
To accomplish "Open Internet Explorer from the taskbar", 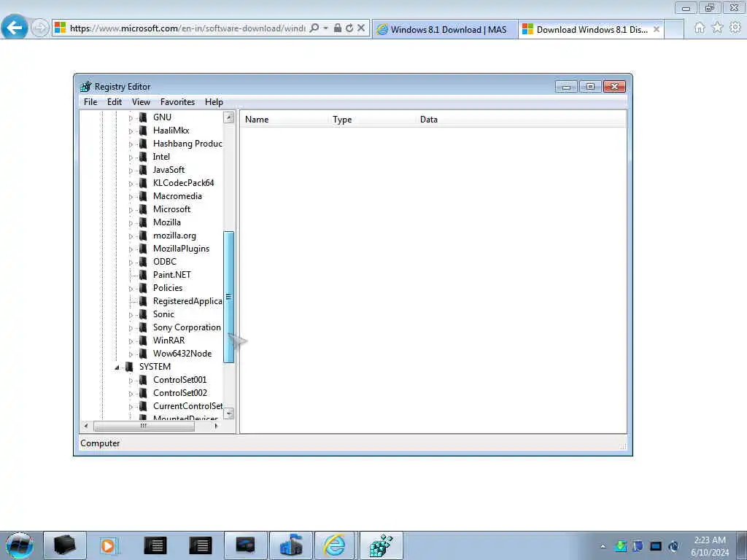I will click(x=334, y=545).
